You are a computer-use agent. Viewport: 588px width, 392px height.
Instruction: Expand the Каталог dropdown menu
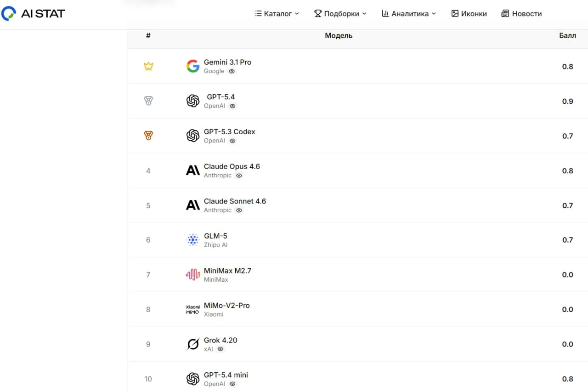[277, 14]
